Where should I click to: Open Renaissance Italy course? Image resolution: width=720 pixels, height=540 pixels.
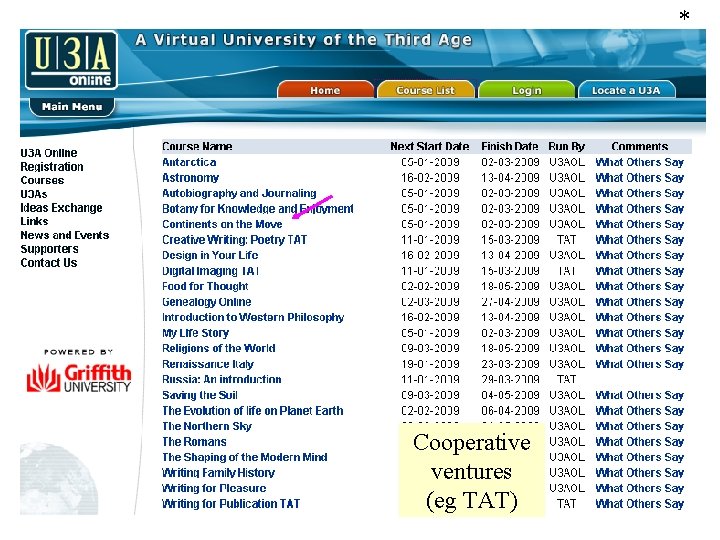click(208, 364)
